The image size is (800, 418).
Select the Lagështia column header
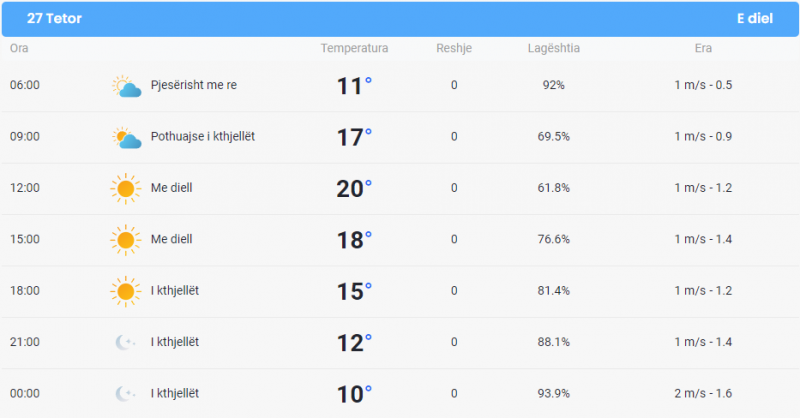tap(554, 48)
